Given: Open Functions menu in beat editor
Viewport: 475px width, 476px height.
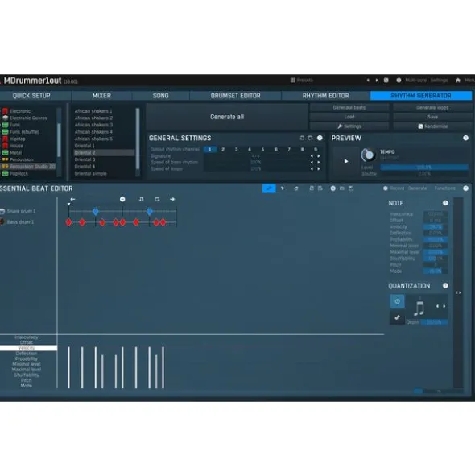Looking at the screenshot, I should 445,188.
